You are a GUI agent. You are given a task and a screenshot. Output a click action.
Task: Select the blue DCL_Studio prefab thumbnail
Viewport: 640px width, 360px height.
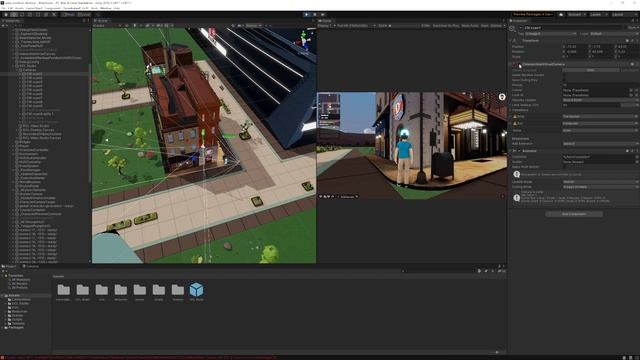pos(196,290)
